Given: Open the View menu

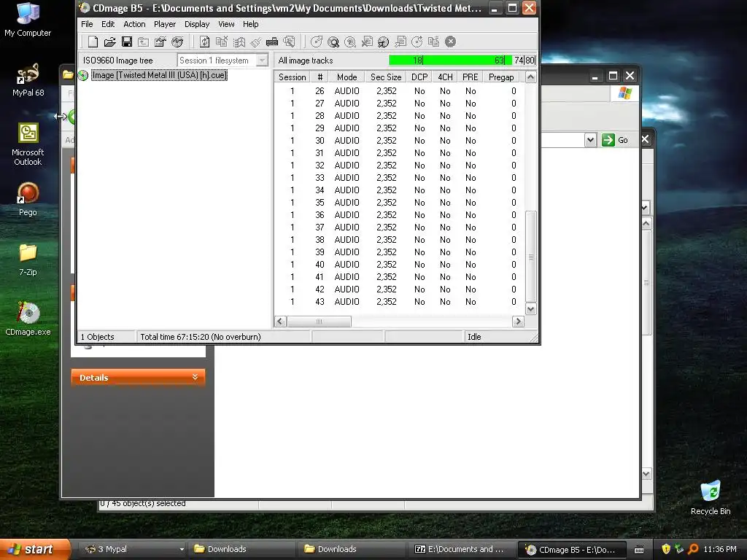Looking at the screenshot, I should pyautogui.click(x=226, y=24).
